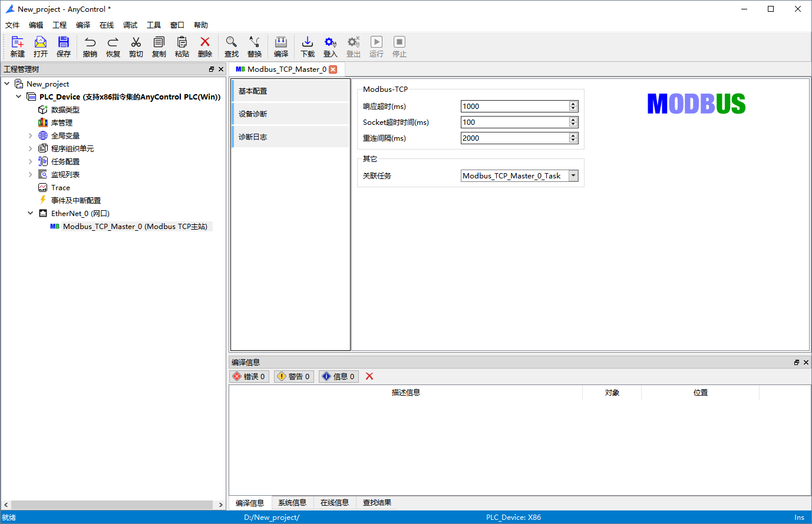Click the 撤销 (Undo) toolbar icon
This screenshot has width=812, height=524.
click(90, 42)
